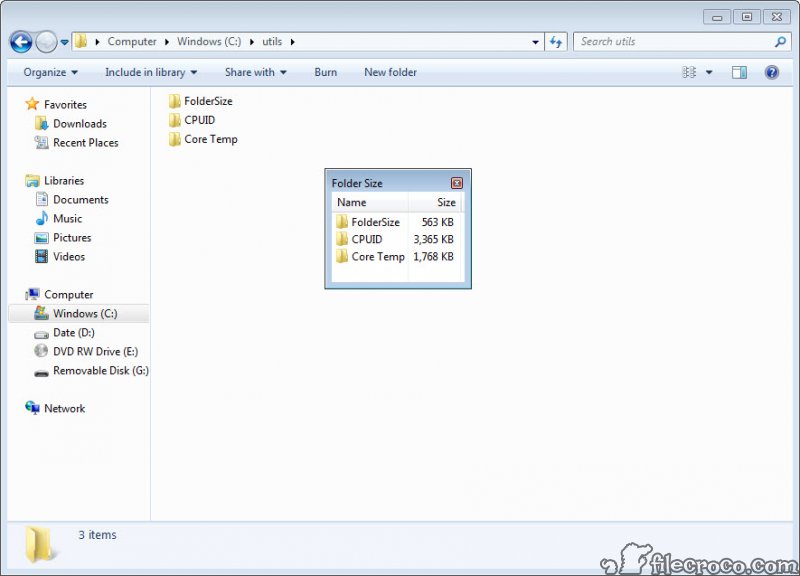This screenshot has width=800, height=576.
Task: Open the Share with menu
Action: click(256, 72)
